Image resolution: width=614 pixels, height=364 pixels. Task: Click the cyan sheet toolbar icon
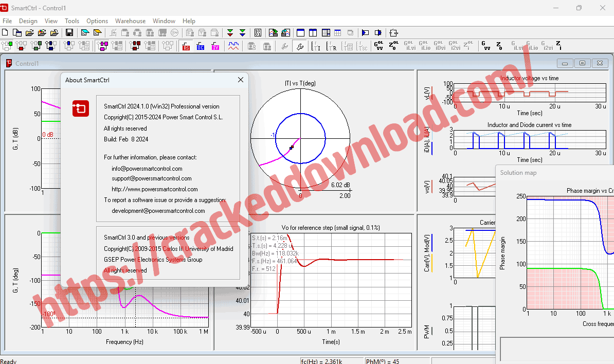point(85,33)
